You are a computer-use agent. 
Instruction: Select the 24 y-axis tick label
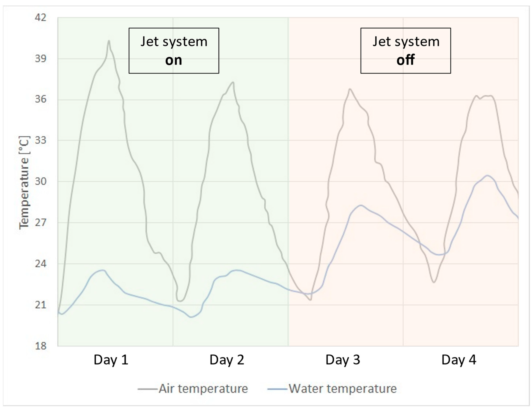pos(40,264)
